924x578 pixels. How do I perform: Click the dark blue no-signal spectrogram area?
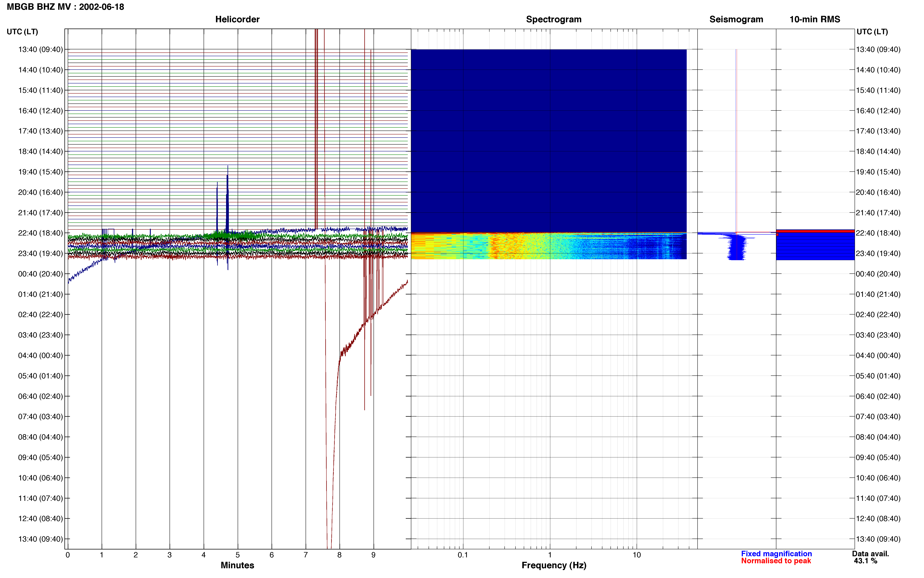[549, 141]
